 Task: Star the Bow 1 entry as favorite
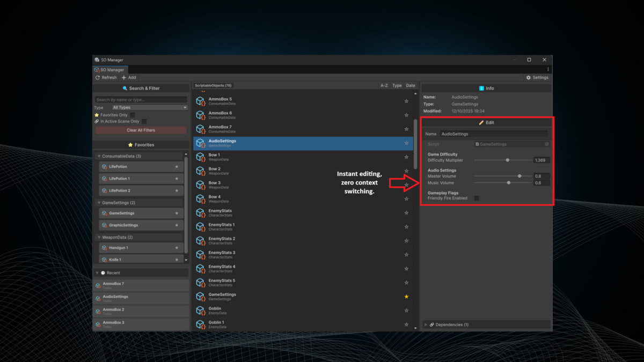pyautogui.click(x=407, y=157)
